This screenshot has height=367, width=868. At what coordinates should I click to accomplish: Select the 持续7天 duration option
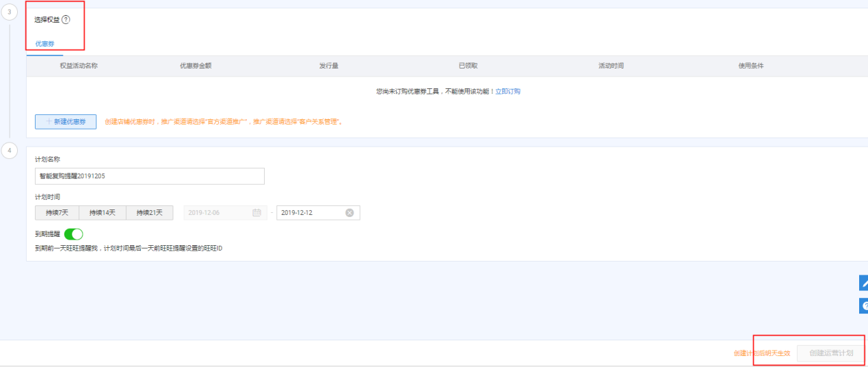(57, 213)
